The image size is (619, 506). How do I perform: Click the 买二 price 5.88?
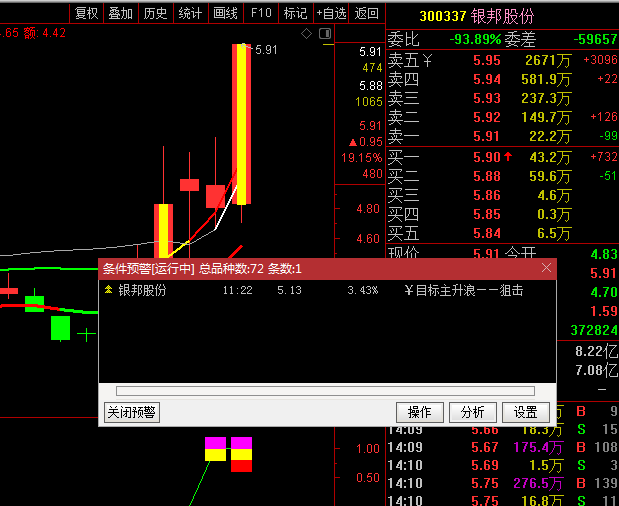coord(487,176)
